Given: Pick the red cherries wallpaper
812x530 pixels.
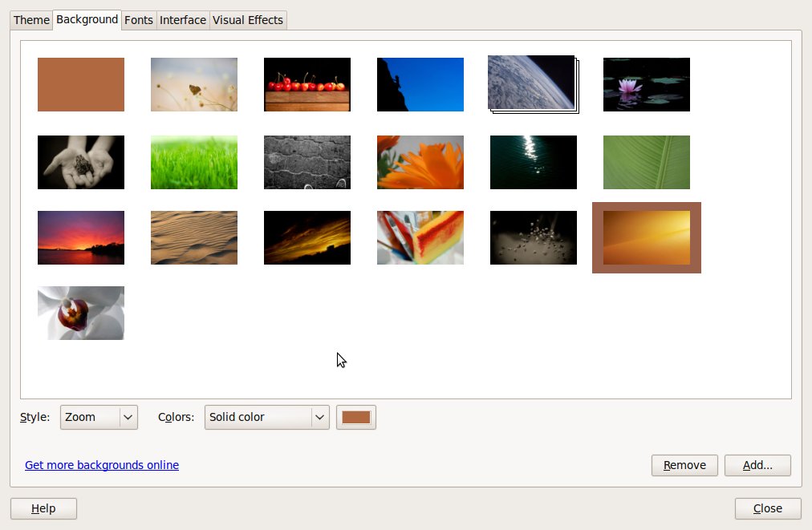Looking at the screenshot, I should [307, 84].
